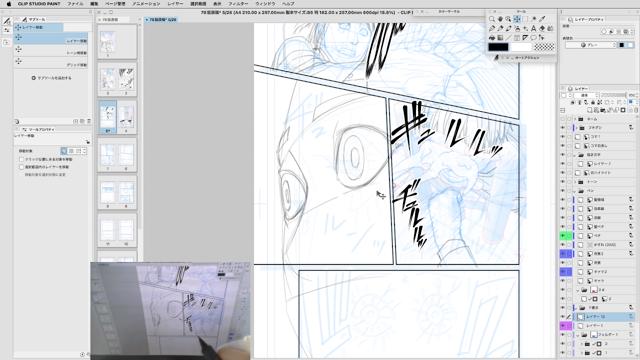Open the レイヤー (Layer) menu in menu bar
640x360 pixels.
click(175, 3)
